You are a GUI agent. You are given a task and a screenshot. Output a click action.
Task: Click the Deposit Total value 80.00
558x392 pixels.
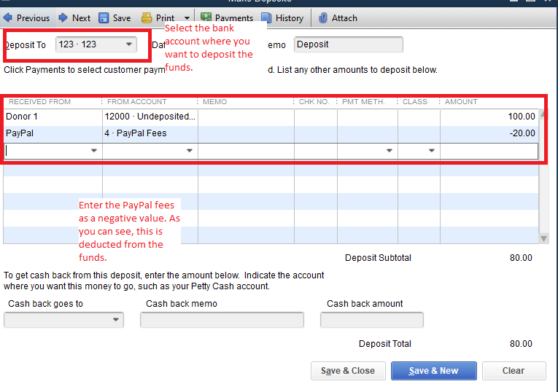tap(521, 344)
